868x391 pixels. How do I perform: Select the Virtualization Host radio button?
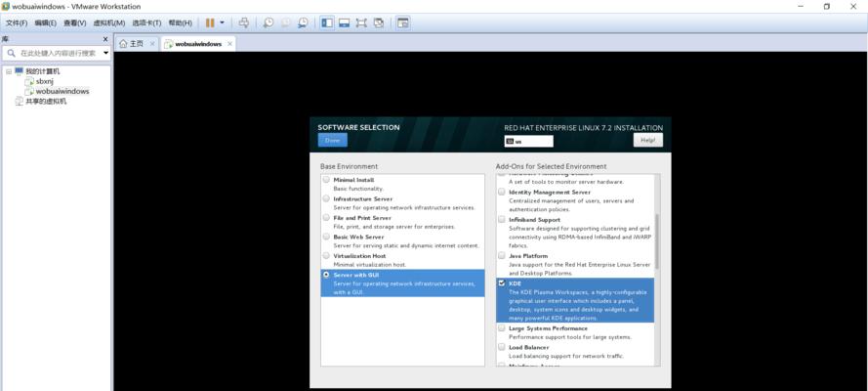point(326,256)
